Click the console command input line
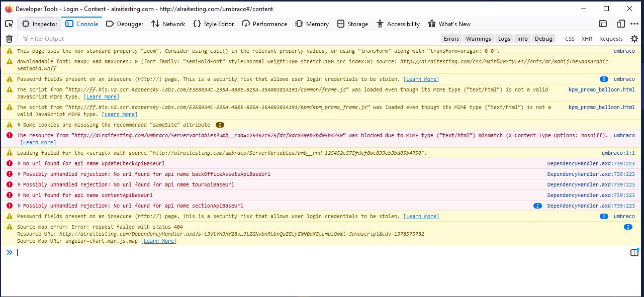The image size is (644, 297). 322,252
